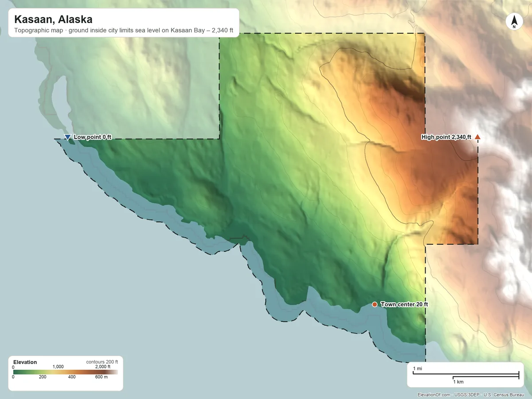
Task: Click the 'Kasaan, Alaska' map title
Action: coord(53,20)
